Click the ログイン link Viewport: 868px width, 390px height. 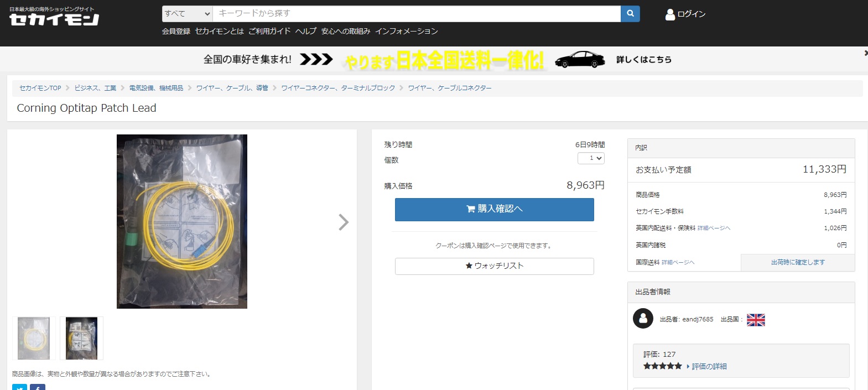692,14
